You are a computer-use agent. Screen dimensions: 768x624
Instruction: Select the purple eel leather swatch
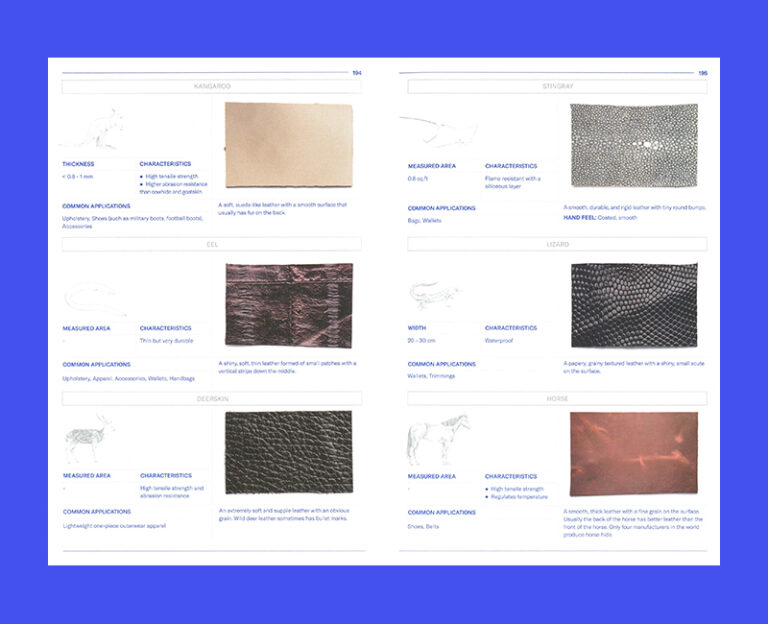289,306
